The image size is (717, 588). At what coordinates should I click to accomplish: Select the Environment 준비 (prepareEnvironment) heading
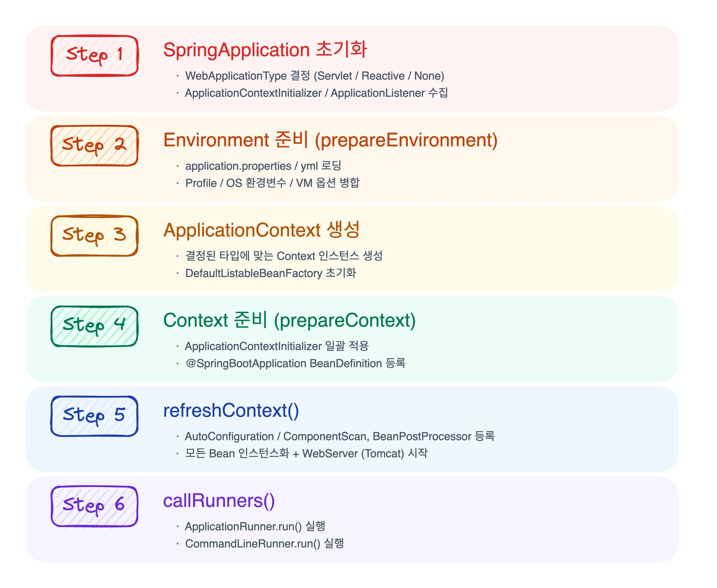tap(330, 140)
